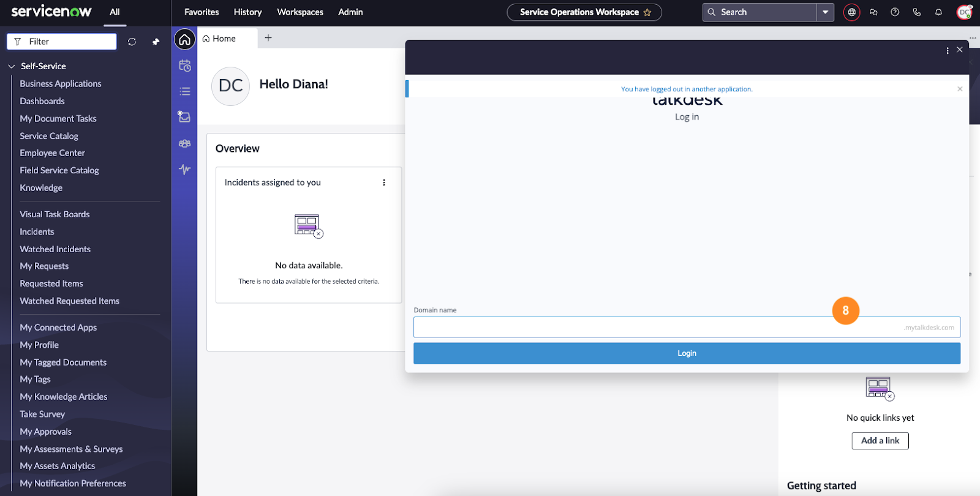Pin the All menu panel
The width and height of the screenshot is (980, 496).
tap(156, 42)
